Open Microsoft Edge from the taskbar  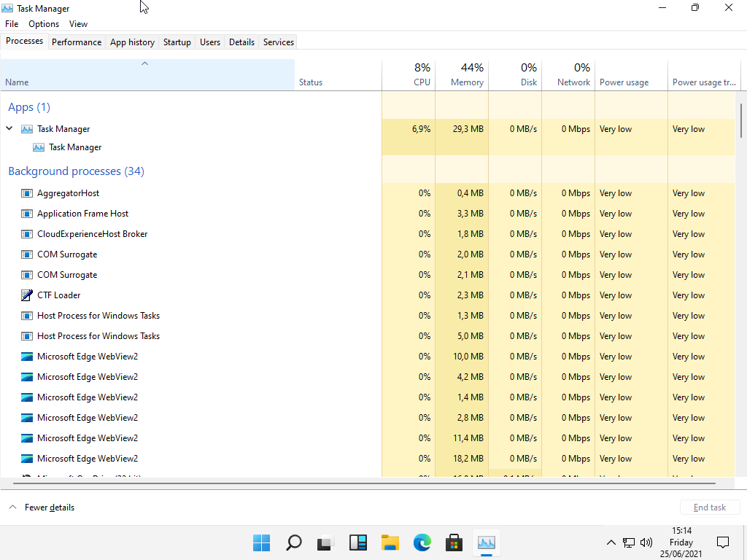coord(422,542)
